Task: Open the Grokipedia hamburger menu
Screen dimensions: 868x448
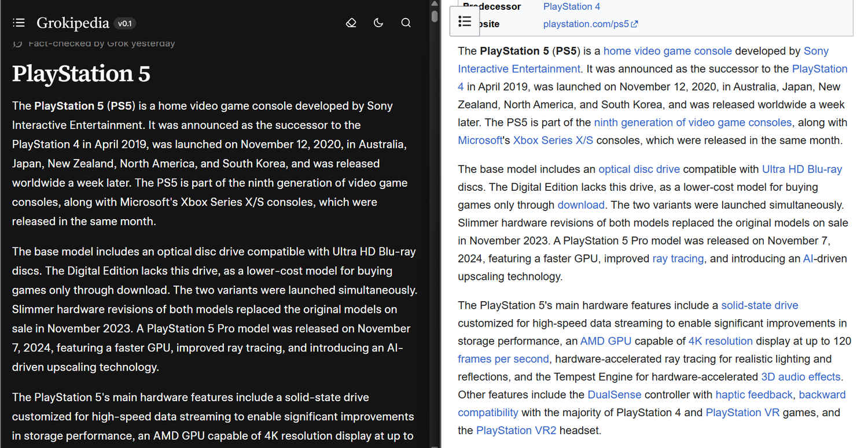Action: (19, 23)
